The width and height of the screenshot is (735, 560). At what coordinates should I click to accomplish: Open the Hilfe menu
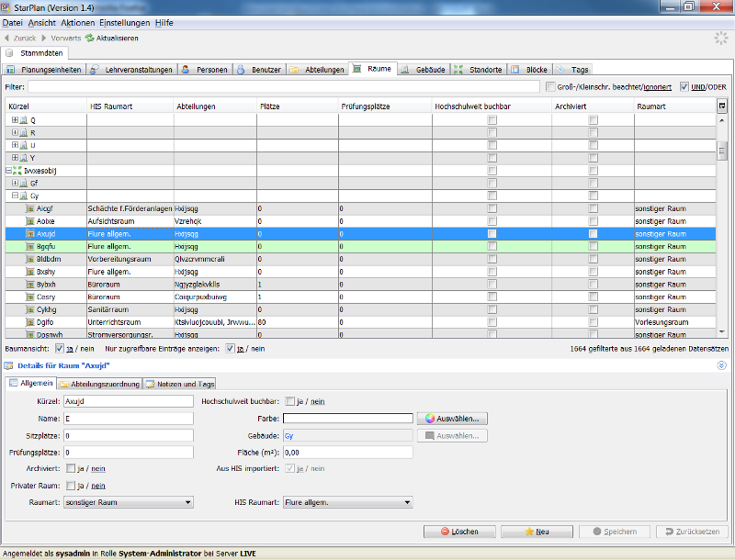164,23
